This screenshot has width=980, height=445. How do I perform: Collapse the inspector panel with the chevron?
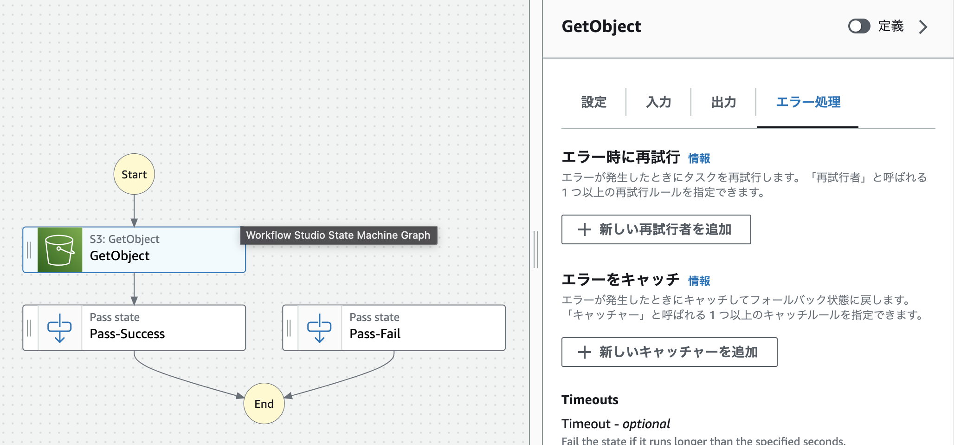click(923, 27)
